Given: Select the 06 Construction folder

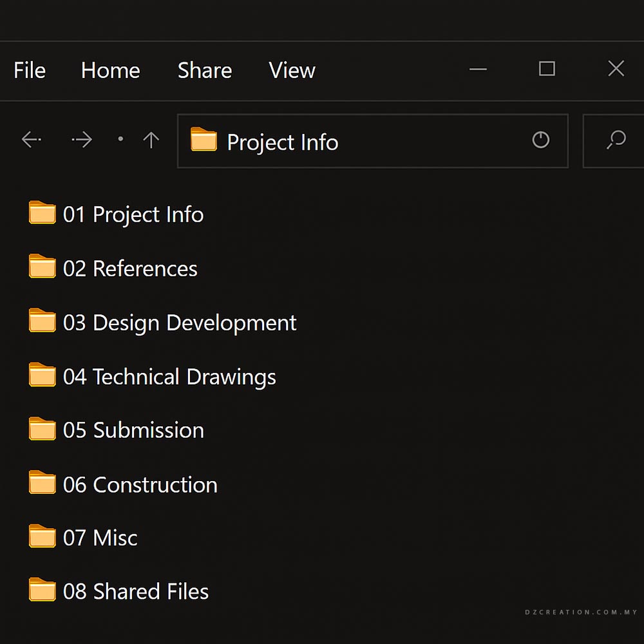Looking at the screenshot, I should [x=140, y=484].
